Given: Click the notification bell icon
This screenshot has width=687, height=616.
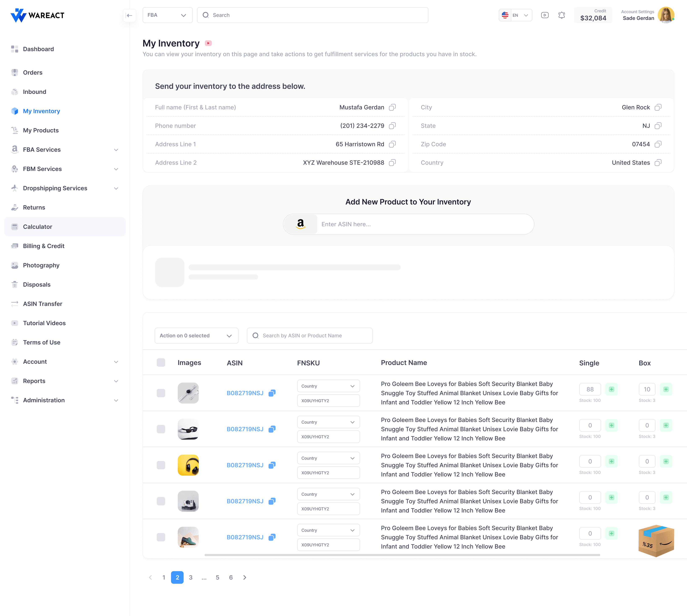Looking at the screenshot, I should (561, 15).
